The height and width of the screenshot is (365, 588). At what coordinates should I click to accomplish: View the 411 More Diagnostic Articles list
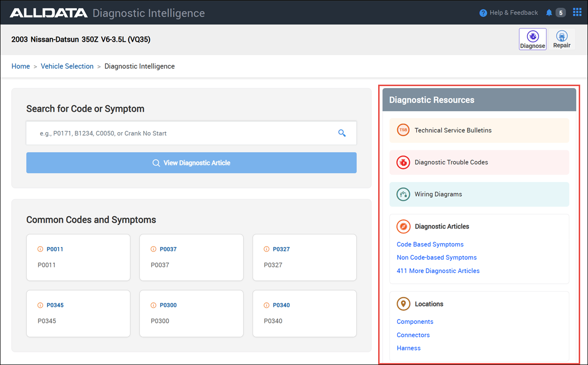[438, 271]
